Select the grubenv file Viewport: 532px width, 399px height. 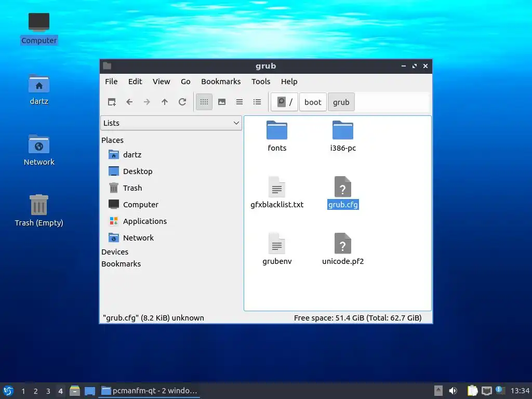(x=277, y=249)
